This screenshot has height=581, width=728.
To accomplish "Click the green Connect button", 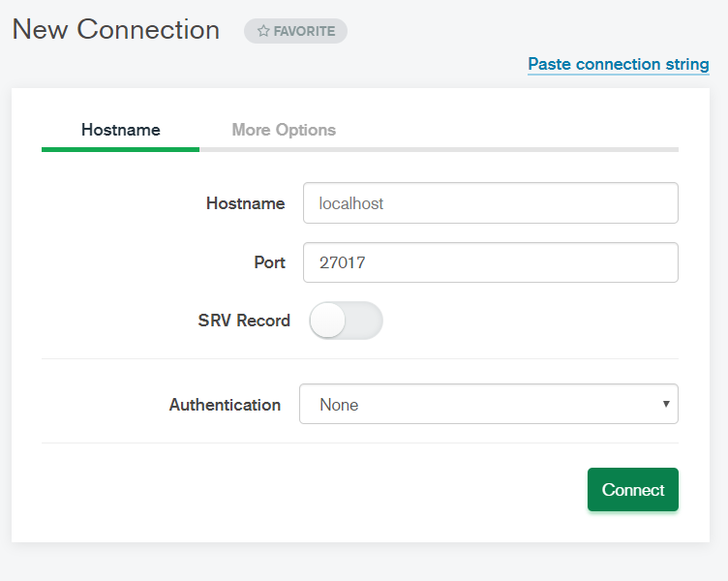I will 633,490.
